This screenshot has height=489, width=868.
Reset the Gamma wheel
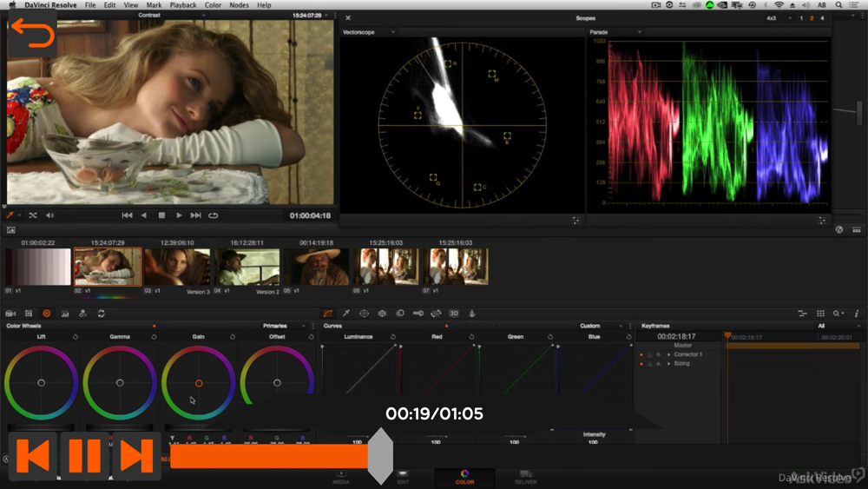coord(153,337)
